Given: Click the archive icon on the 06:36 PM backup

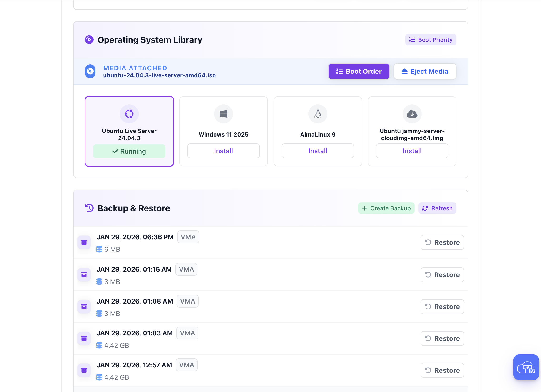Looking at the screenshot, I should (x=84, y=242).
